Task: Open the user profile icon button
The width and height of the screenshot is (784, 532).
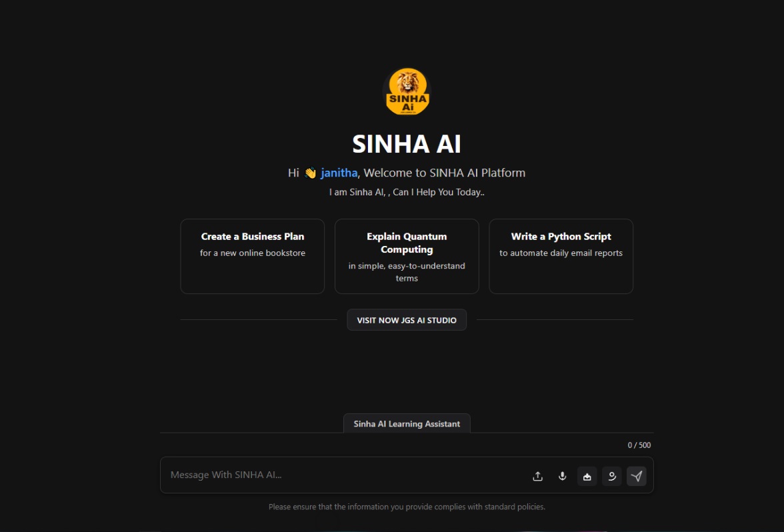Action: click(x=611, y=476)
